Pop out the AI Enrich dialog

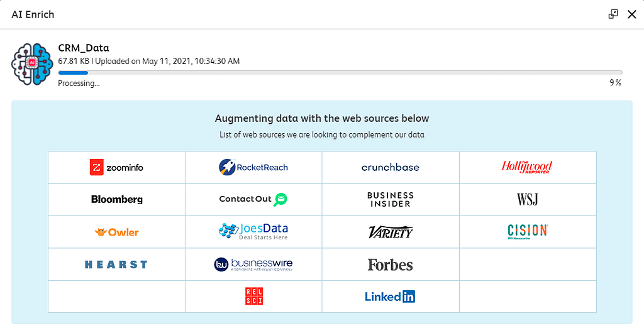click(x=613, y=14)
